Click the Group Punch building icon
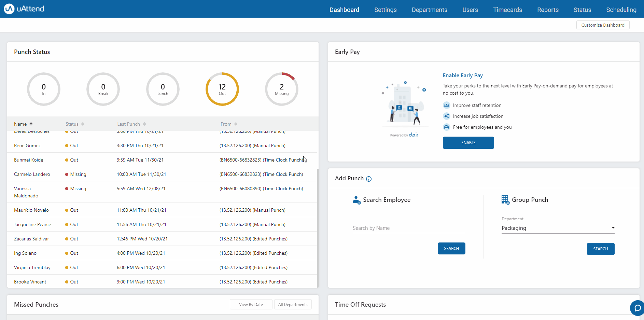This screenshot has width=644, height=320. click(x=505, y=200)
